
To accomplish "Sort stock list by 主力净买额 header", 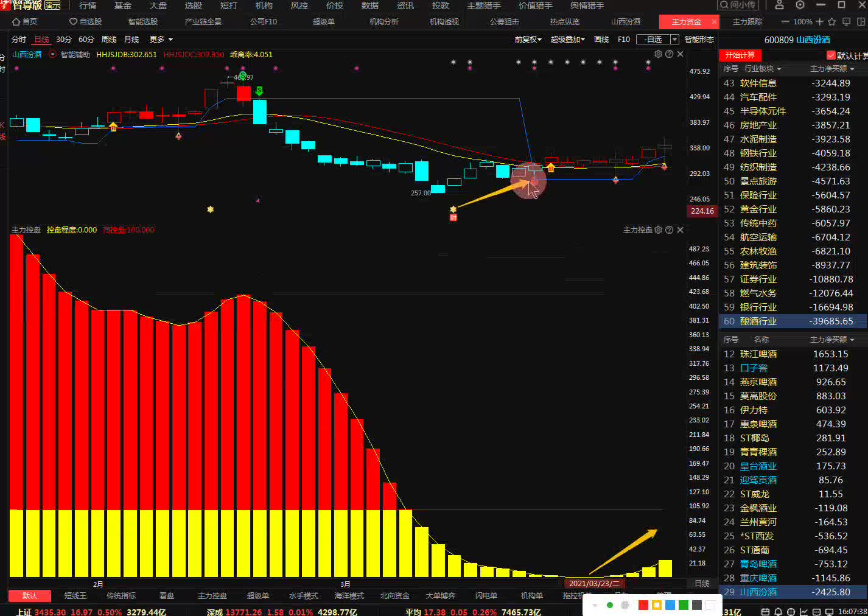I will point(831,340).
